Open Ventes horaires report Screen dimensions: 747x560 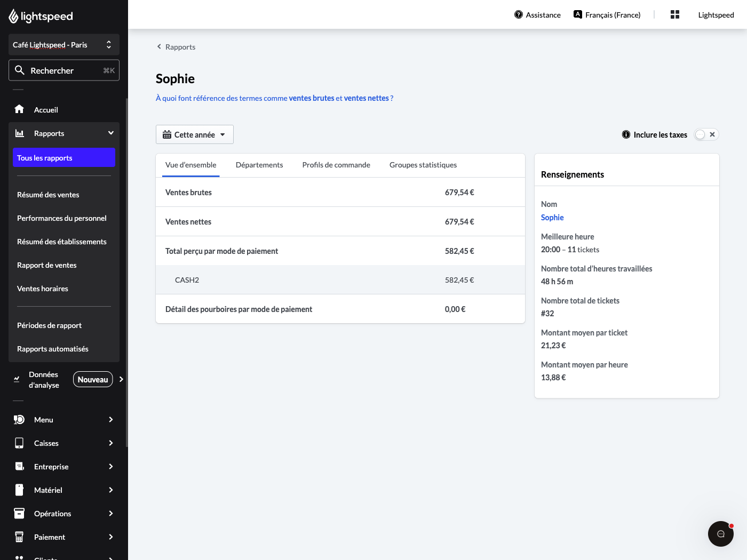pyautogui.click(x=43, y=289)
